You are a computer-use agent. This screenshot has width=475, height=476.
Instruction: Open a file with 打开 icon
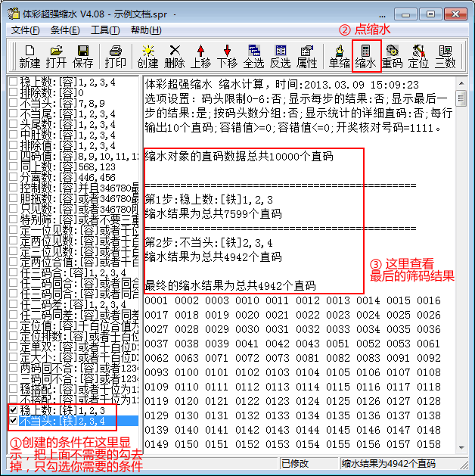click(x=56, y=57)
